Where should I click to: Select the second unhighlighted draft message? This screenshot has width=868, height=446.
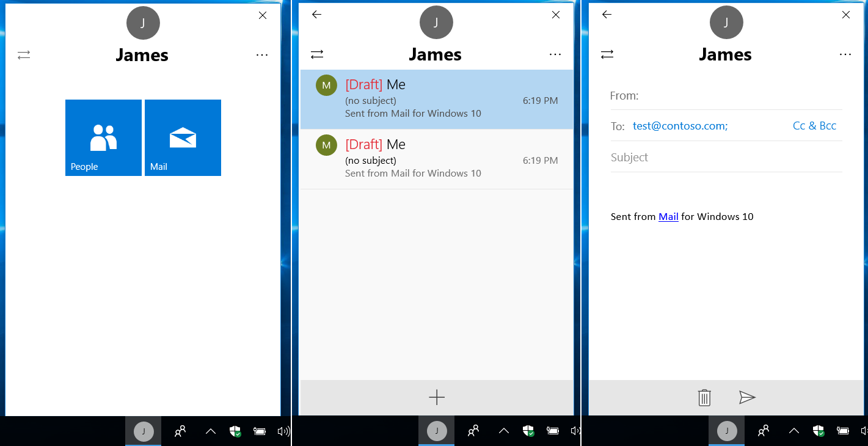(437, 159)
